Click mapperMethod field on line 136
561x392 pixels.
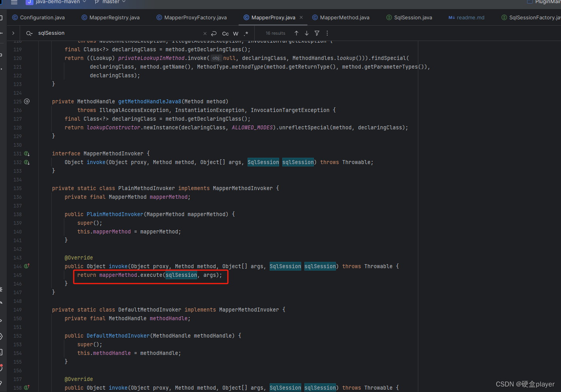pyautogui.click(x=169, y=197)
